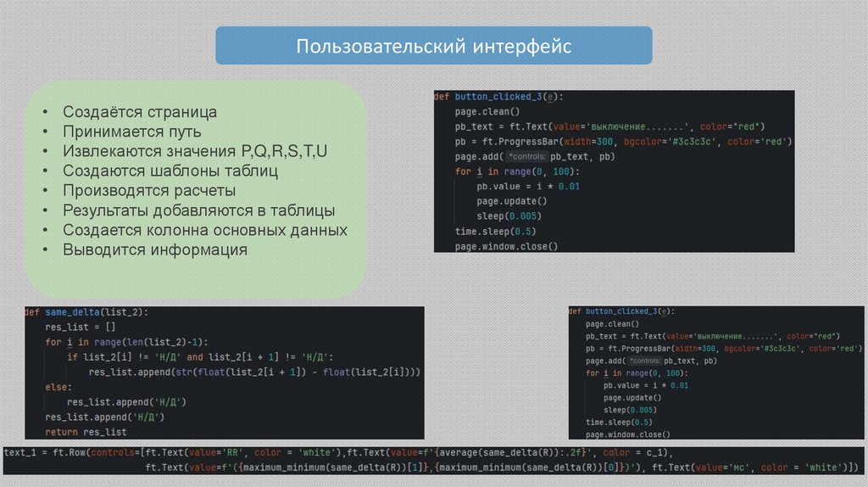This screenshot has width=868, height=487.
Task: Select the bullet "Производятся расчеты"
Action: click(149, 191)
